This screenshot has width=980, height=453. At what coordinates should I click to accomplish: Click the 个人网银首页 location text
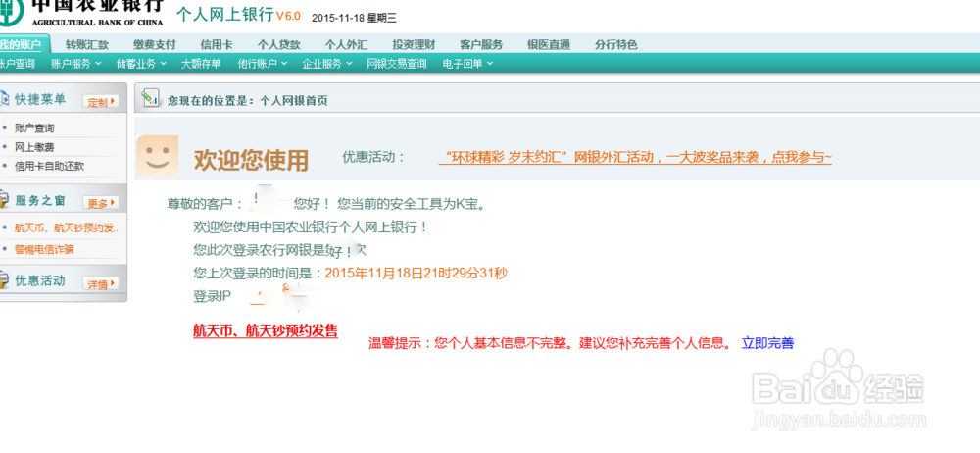(x=294, y=100)
